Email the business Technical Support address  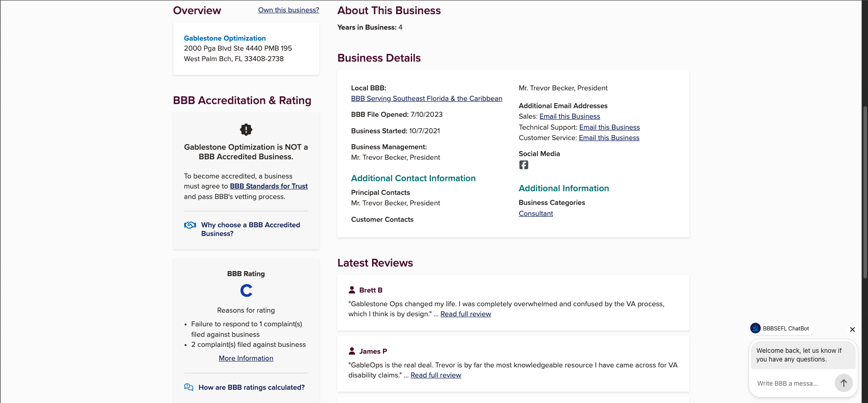click(x=610, y=127)
